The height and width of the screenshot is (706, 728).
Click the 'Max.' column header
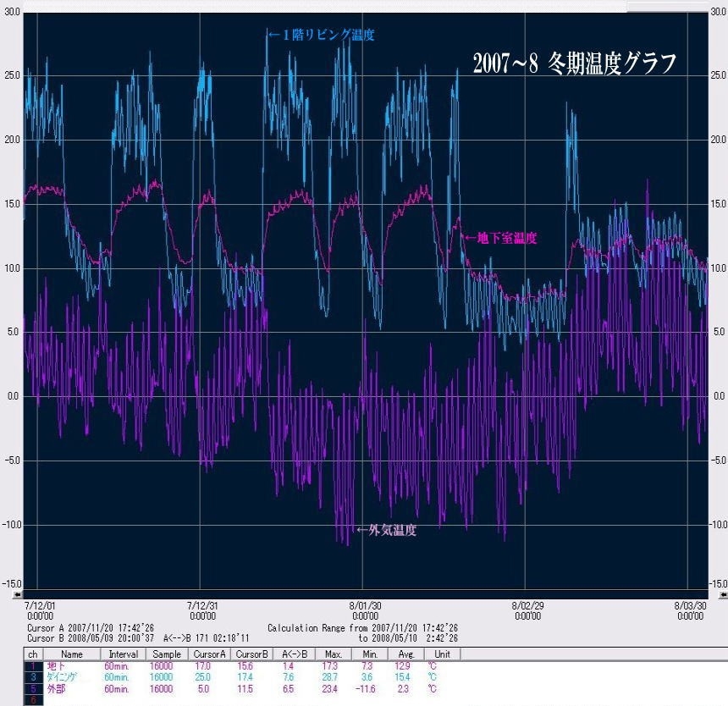333,654
